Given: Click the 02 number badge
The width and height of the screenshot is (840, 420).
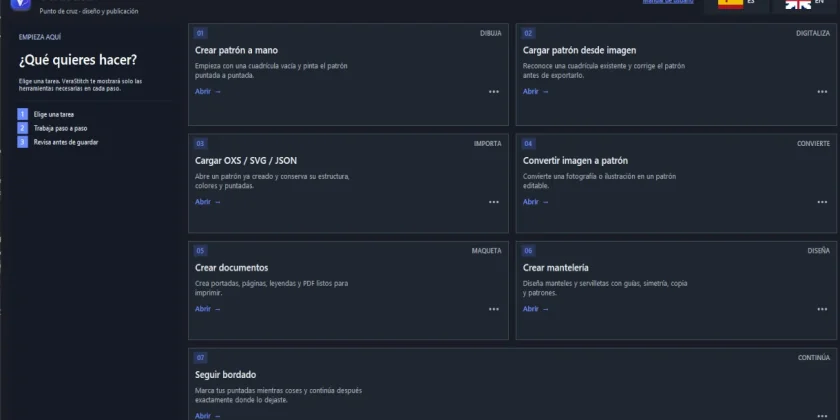Looking at the screenshot, I should [529, 33].
